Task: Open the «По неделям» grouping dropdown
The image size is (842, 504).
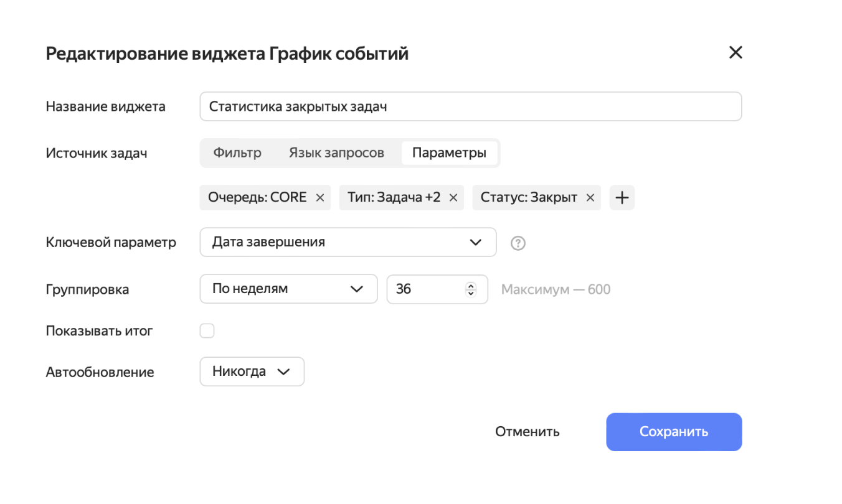Action: 288,289
